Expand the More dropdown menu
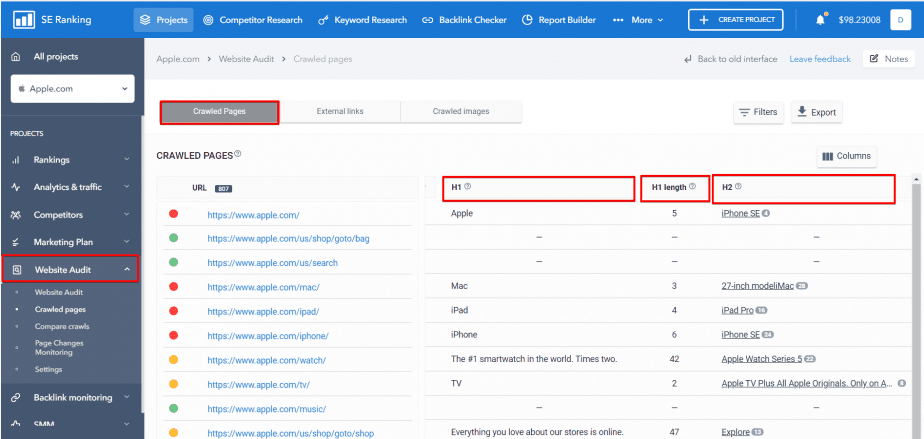The height and width of the screenshot is (439, 924). (638, 20)
